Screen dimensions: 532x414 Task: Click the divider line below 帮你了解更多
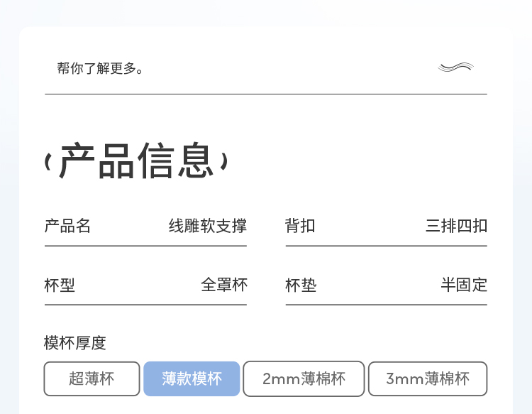pyautogui.click(x=266, y=94)
